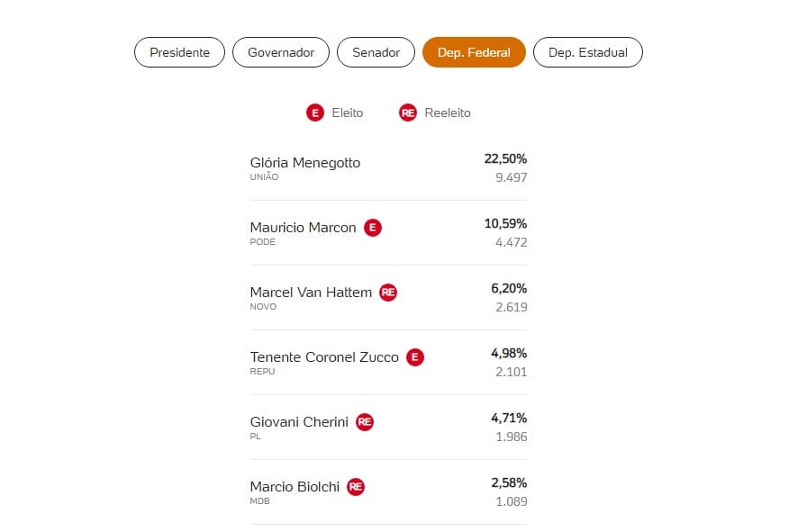Show Dep. Estadual results
807x532 pixels.
click(588, 52)
